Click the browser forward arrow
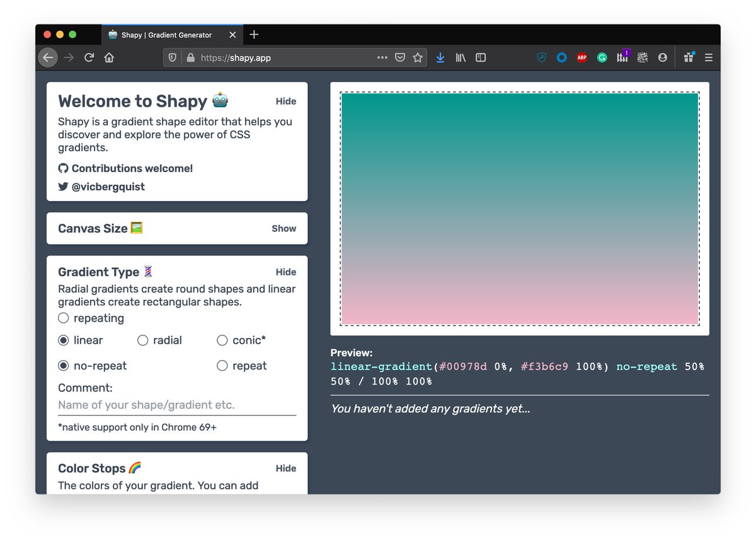Image resolution: width=756 pixels, height=541 pixels. (69, 57)
